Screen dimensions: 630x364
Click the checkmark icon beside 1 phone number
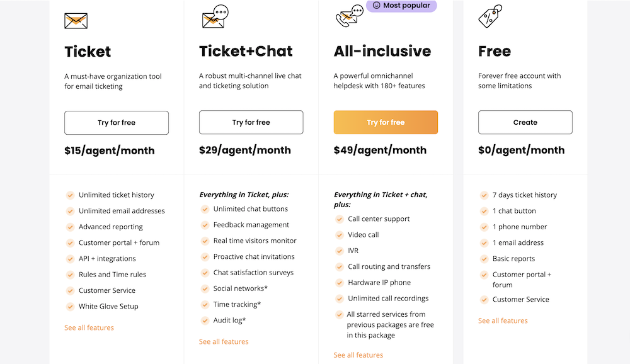coord(484,227)
